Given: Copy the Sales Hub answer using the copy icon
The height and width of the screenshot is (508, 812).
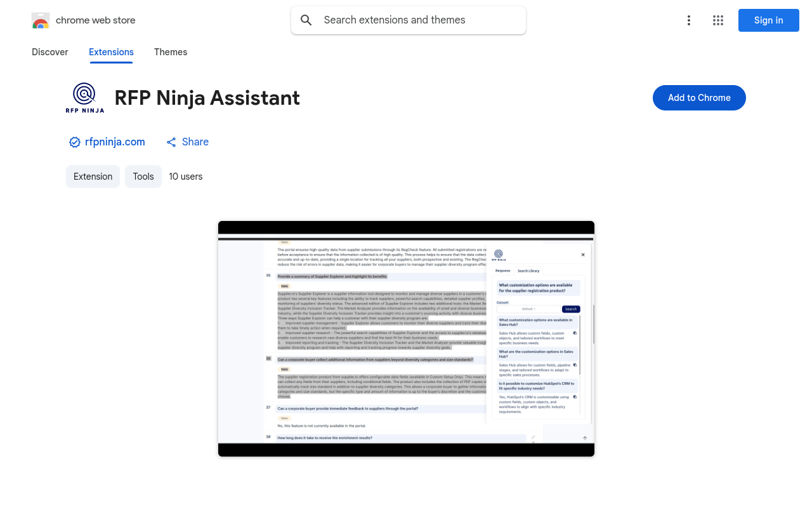Looking at the screenshot, I should click(x=575, y=333).
